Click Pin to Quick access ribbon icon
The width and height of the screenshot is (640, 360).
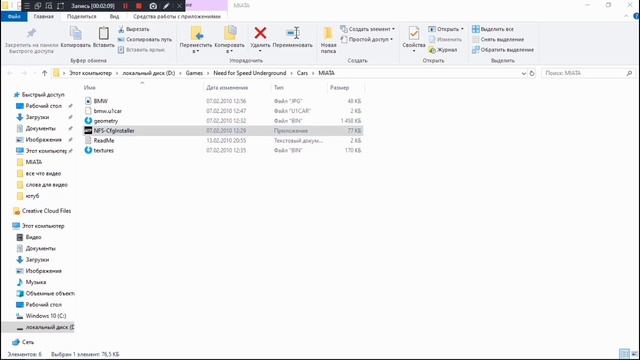tap(31, 33)
